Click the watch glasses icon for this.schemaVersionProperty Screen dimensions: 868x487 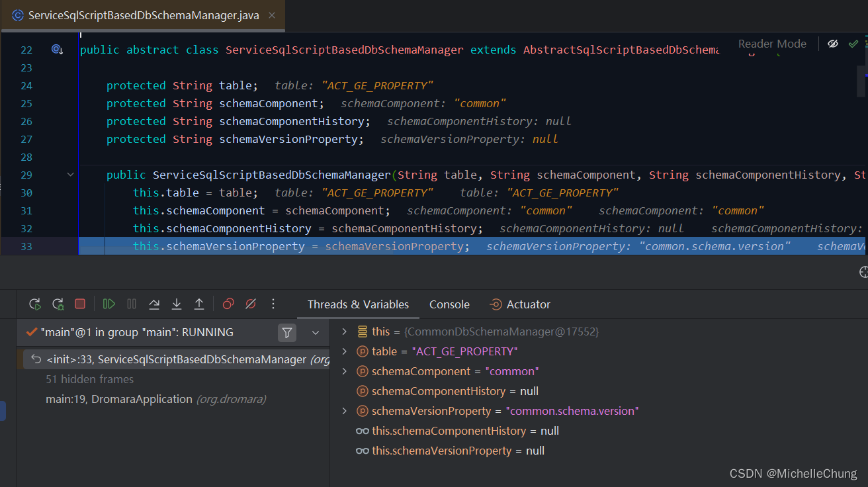[x=363, y=451]
